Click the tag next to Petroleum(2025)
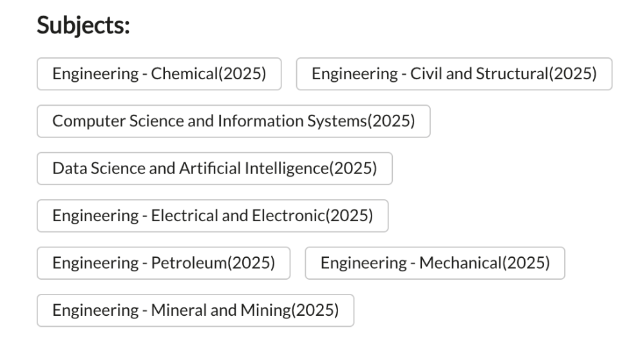The width and height of the screenshot is (644, 359). pos(435,263)
